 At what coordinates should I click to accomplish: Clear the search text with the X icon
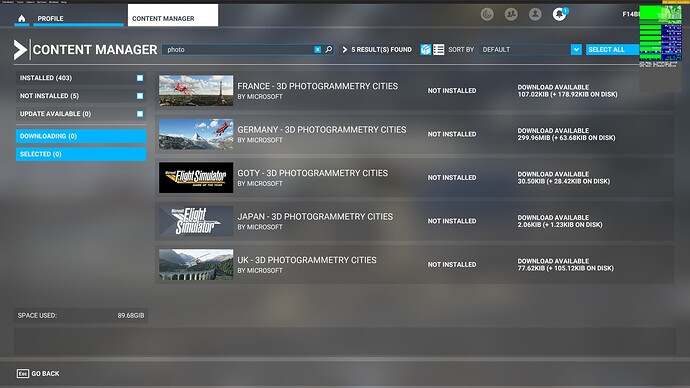click(x=317, y=50)
